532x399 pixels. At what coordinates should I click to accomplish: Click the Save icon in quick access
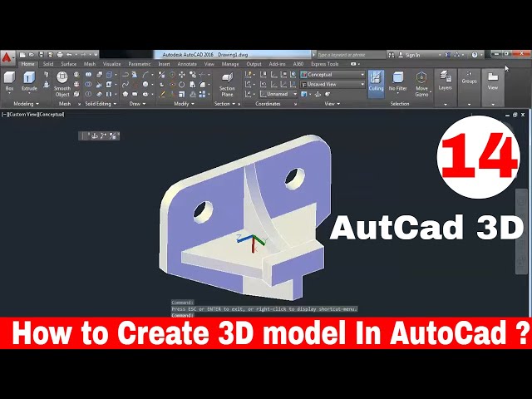point(41,55)
